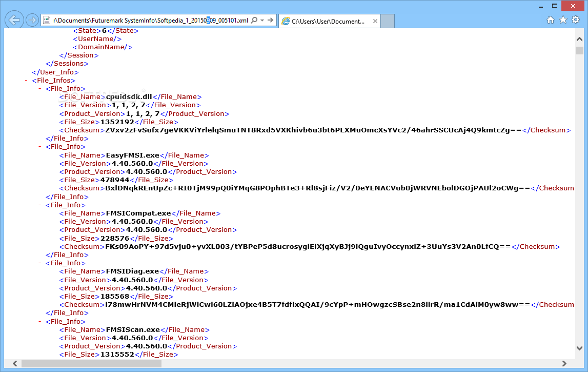Minimize the browser window

541,6
